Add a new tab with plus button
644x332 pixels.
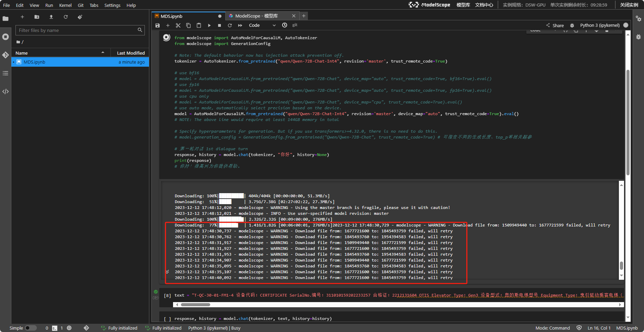click(x=303, y=16)
